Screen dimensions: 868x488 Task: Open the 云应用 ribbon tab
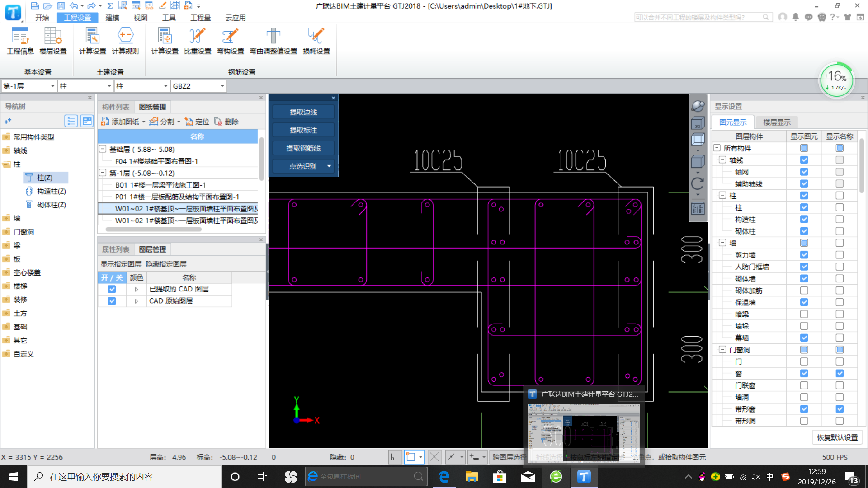pos(236,18)
